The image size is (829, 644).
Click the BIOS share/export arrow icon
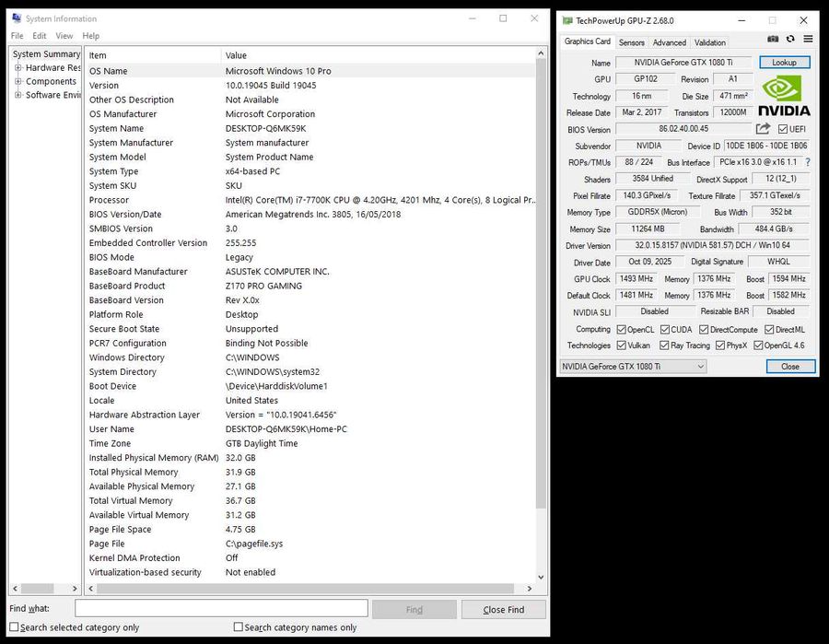click(763, 128)
